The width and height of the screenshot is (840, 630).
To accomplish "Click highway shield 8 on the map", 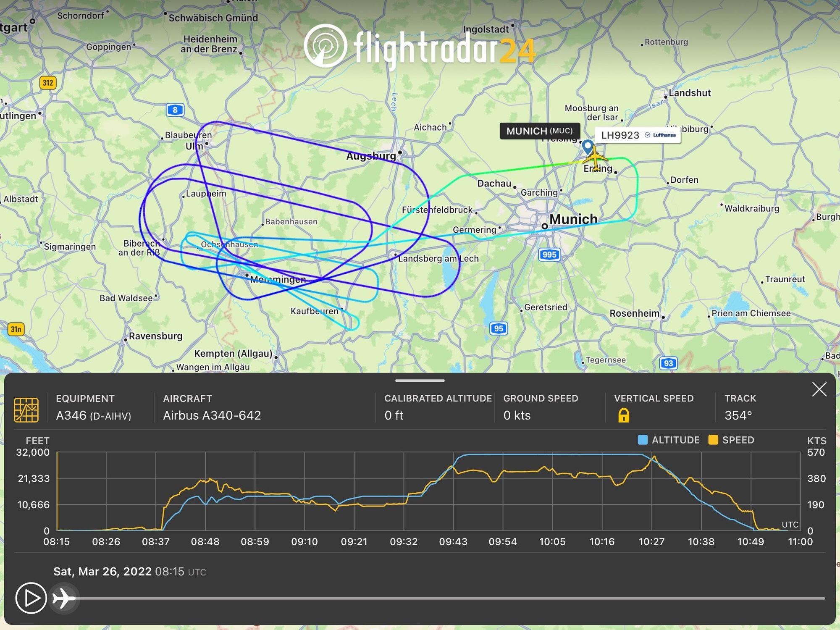I will tap(175, 110).
